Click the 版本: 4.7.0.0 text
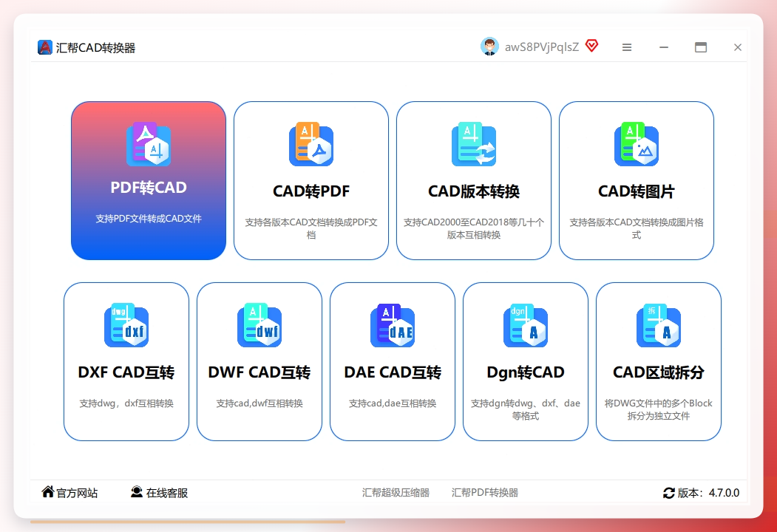 point(709,493)
